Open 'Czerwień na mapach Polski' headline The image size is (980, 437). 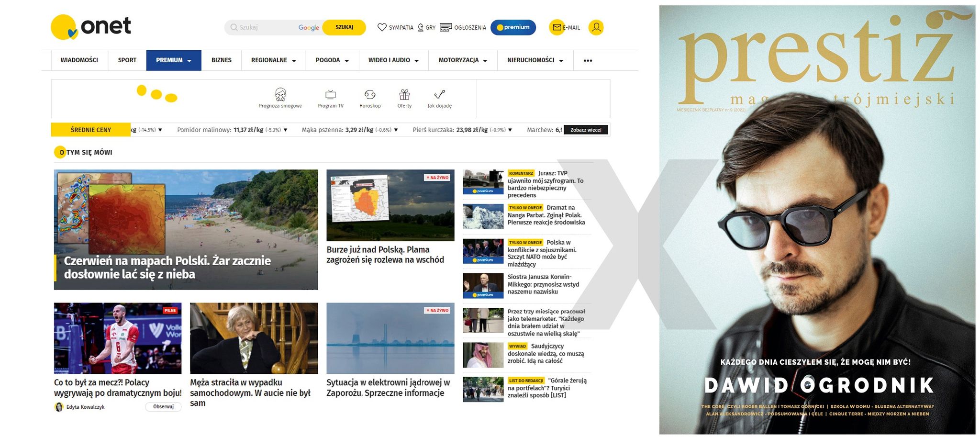(x=167, y=268)
